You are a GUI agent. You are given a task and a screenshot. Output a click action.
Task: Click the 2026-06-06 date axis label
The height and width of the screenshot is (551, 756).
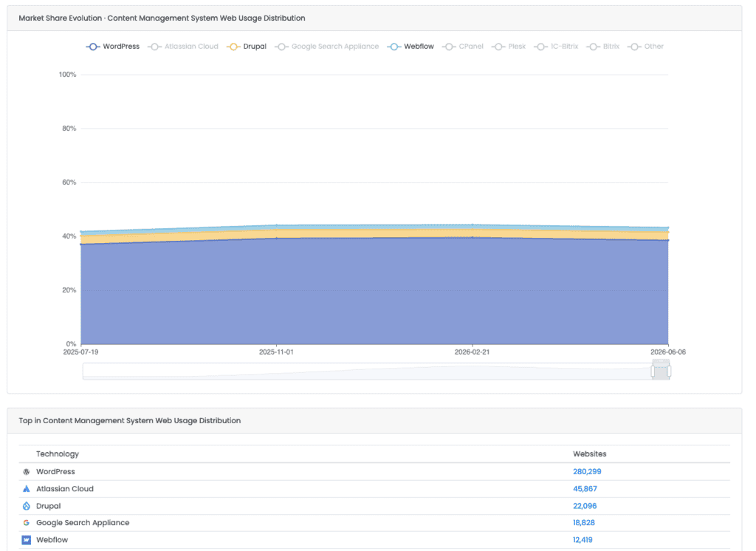click(x=667, y=352)
